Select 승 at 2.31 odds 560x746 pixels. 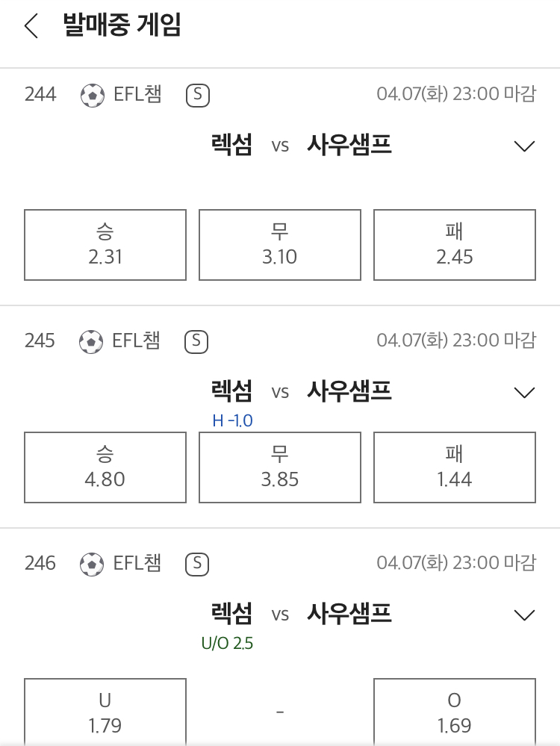[x=105, y=244]
